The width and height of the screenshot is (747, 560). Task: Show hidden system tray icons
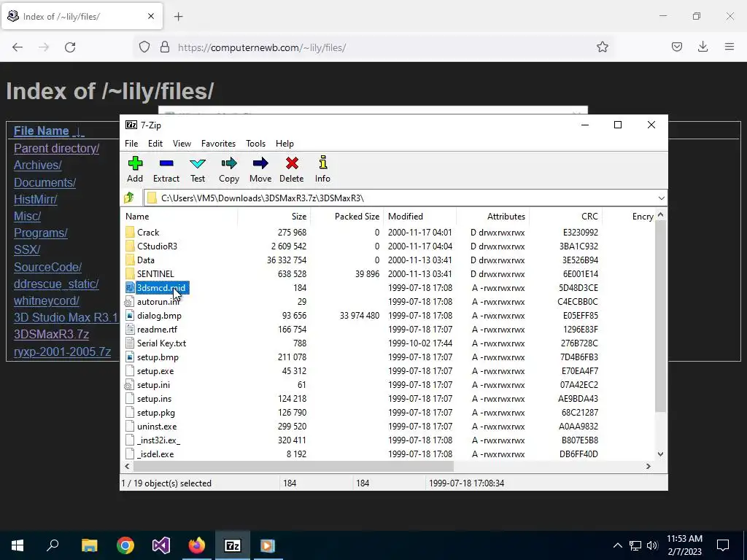pos(617,545)
